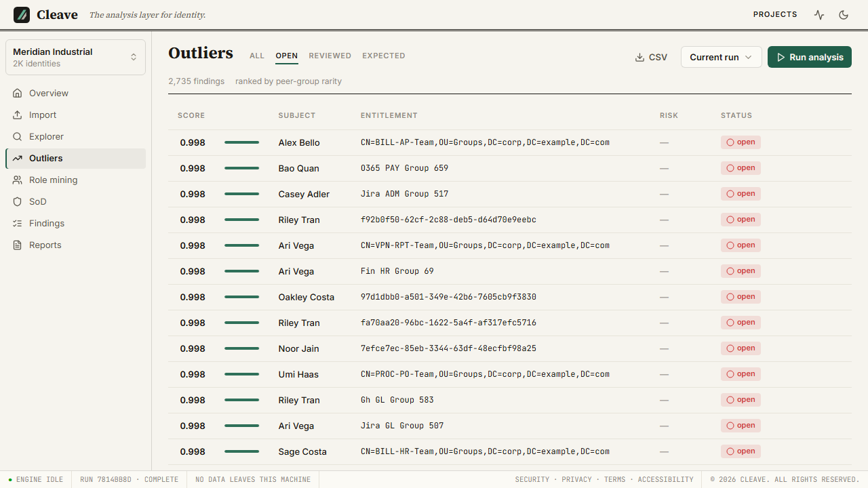The height and width of the screenshot is (488, 868).
Task: Click open status circle for Alex Bello
Action: [730, 142]
